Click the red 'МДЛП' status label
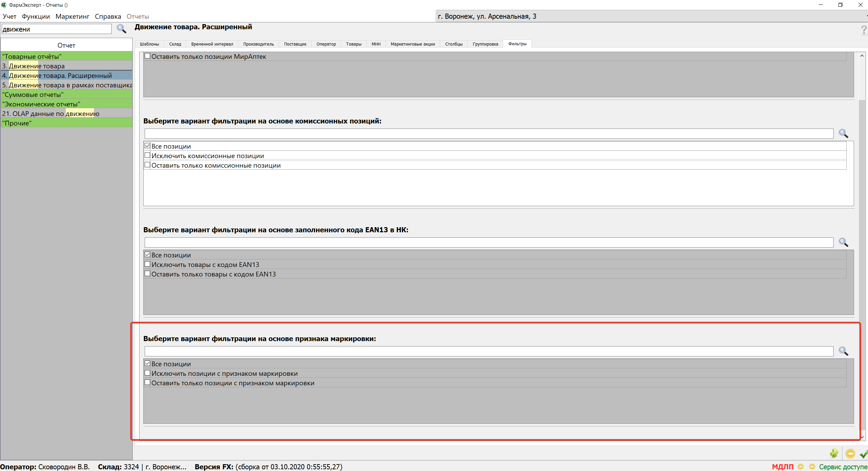This screenshot has height=471, width=868. tap(782, 467)
